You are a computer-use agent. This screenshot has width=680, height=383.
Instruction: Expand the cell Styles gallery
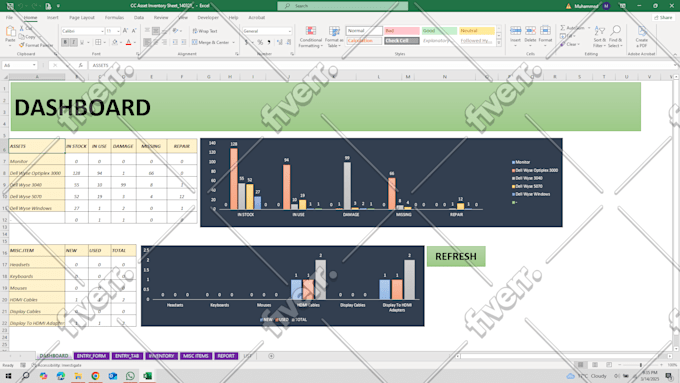coord(498,43)
